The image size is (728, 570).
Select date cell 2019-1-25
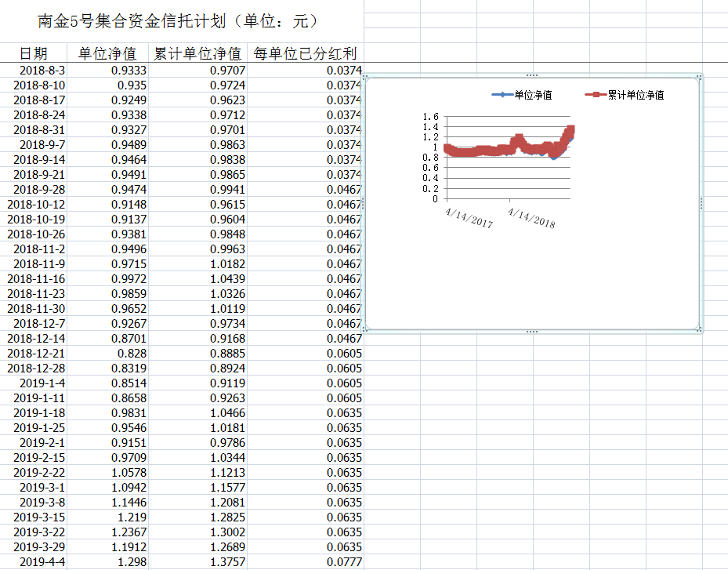[x=34, y=427]
